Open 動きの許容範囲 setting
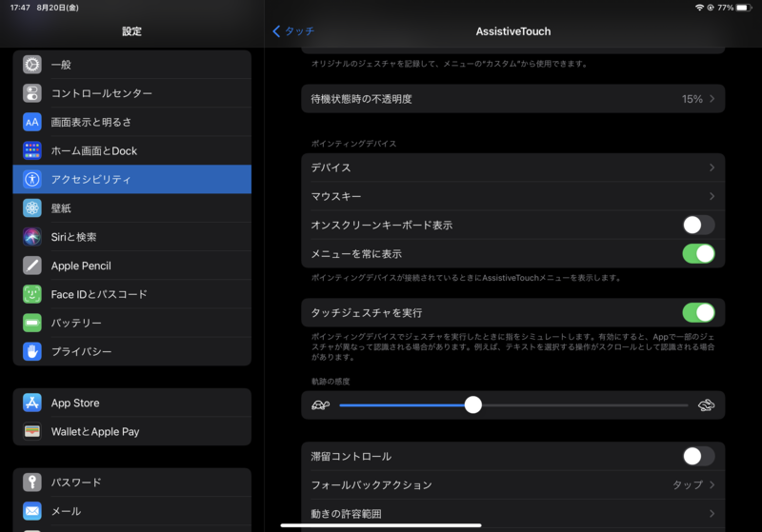762x532 pixels. coord(513,514)
